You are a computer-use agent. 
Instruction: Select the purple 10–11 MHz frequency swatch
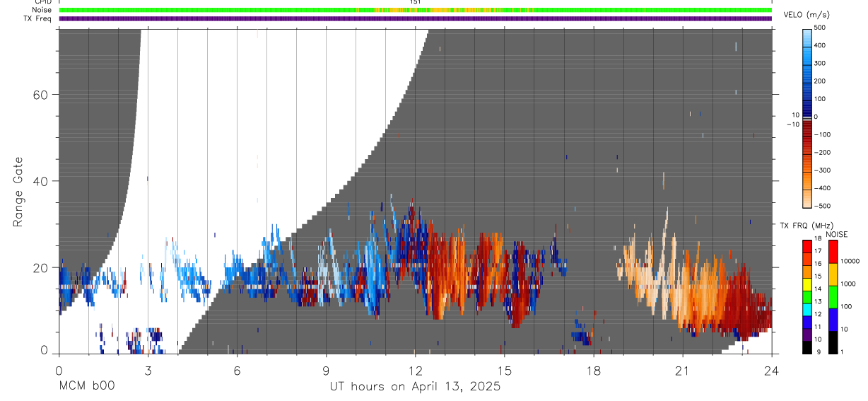(807, 335)
